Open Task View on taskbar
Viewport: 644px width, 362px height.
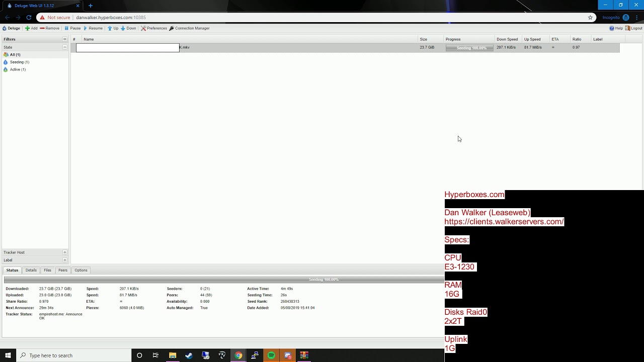(155, 355)
